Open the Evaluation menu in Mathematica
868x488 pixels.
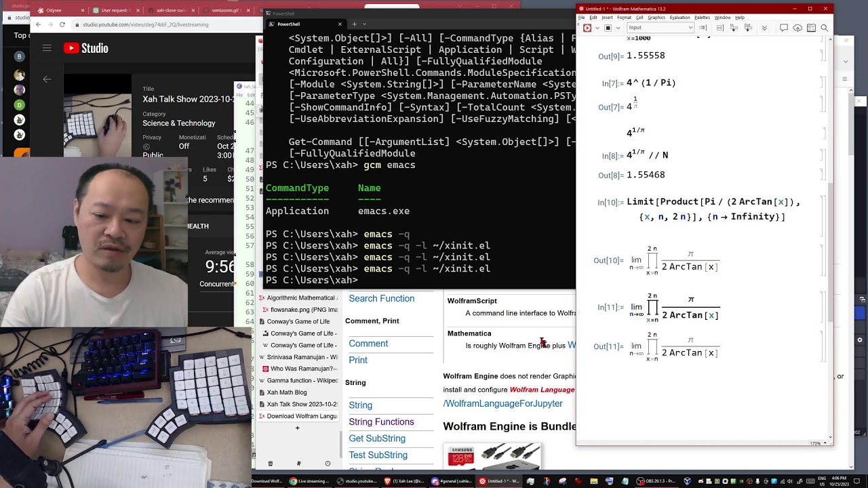(x=679, y=18)
